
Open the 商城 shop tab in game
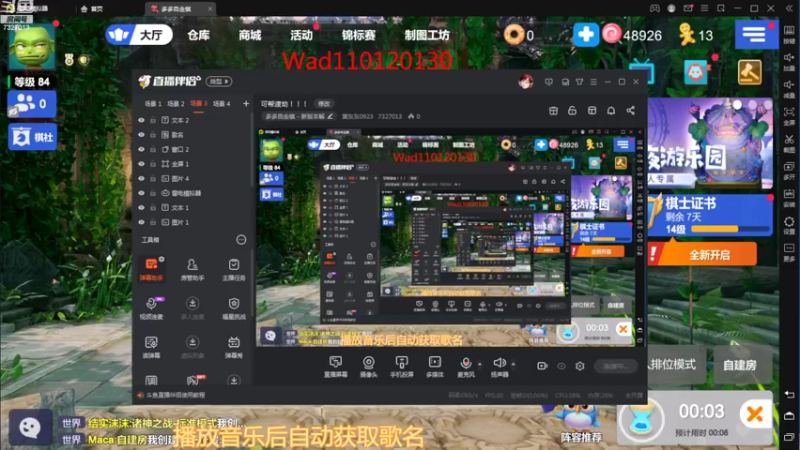[249, 35]
